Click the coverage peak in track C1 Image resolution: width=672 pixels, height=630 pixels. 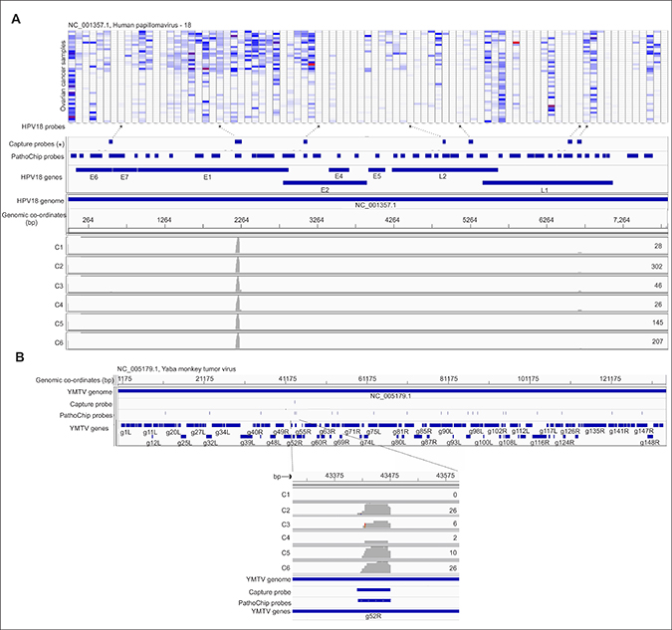pos(238,245)
